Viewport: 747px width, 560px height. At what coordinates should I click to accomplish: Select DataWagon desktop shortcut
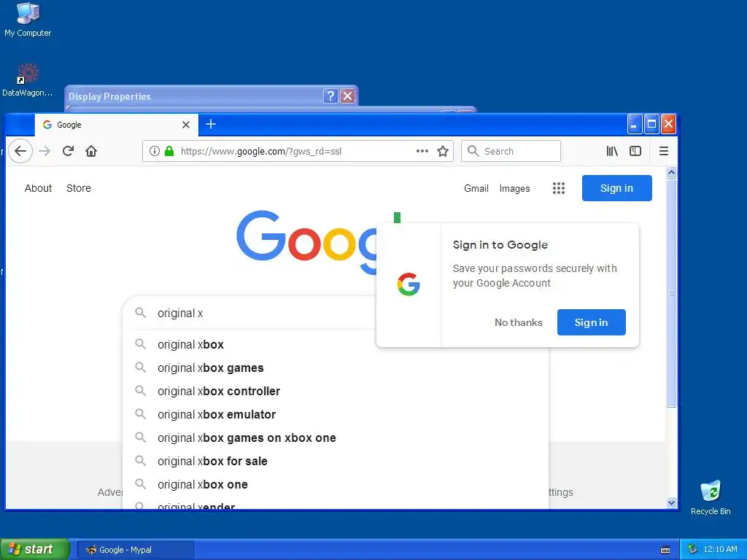(x=27, y=80)
